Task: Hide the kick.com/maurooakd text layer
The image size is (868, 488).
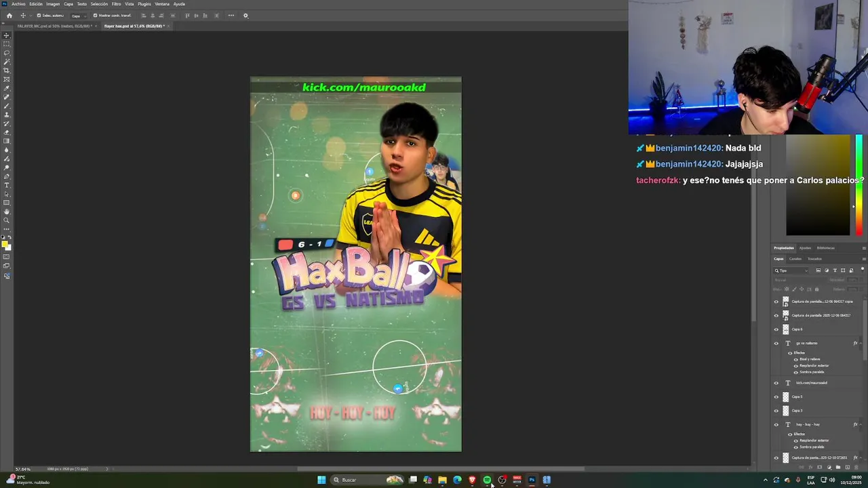Action: click(776, 383)
